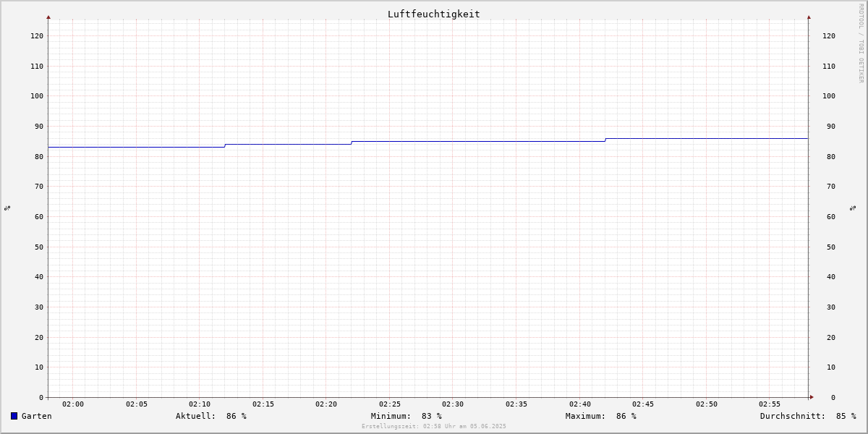868x434 pixels.
Task: Click the 120 label on right axis
Action: pyautogui.click(x=829, y=36)
